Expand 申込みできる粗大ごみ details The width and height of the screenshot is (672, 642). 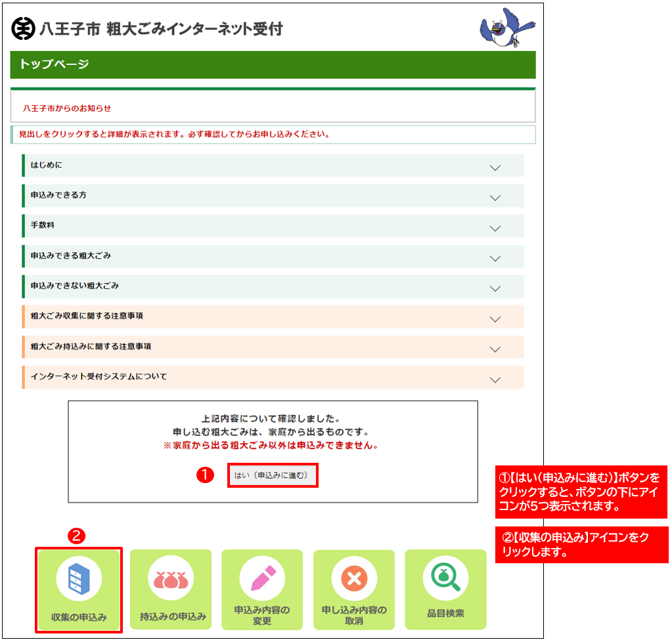[x=495, y=258]
